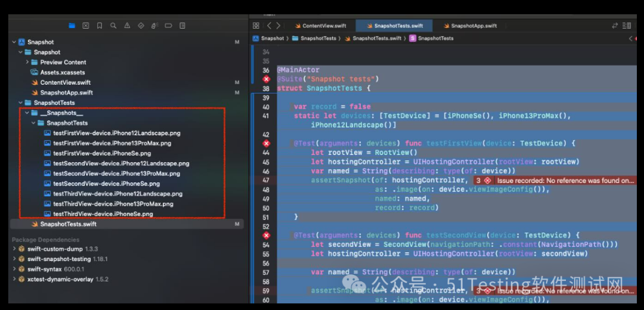Click the SnapshotTests.swift breadcrumb
The image size is (644, 310).
point(373,38)
